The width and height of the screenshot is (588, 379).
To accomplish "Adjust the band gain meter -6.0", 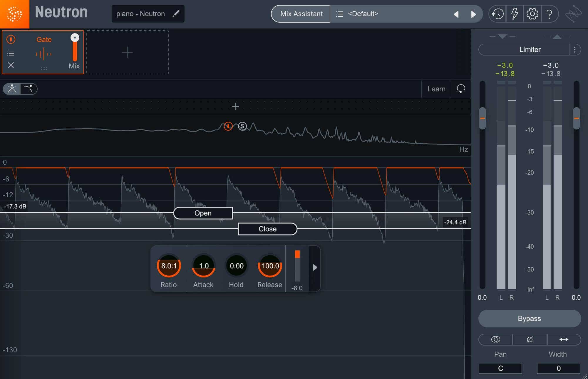I will coord(297,266).
